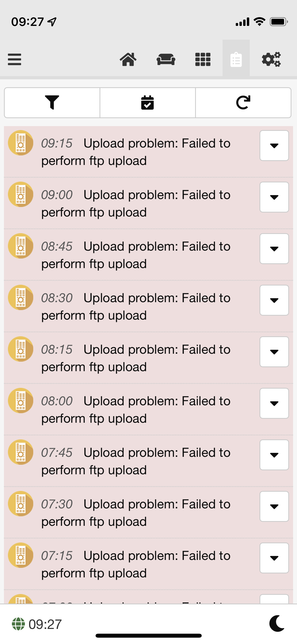The height and width of the screenshot is (644, 297).
Task: Expand the 09:15 upload problem entry
Action: tap(274, 146)
